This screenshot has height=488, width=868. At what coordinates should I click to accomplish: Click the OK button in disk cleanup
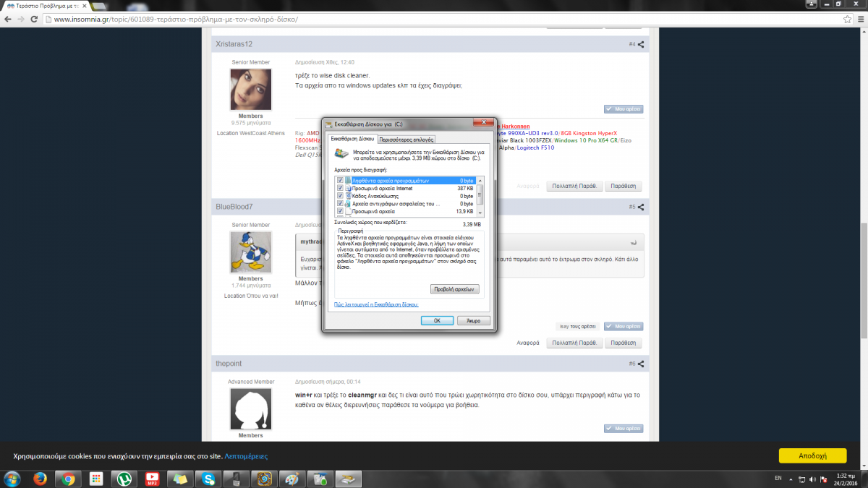pyautogui.click(x=437, y=320)
